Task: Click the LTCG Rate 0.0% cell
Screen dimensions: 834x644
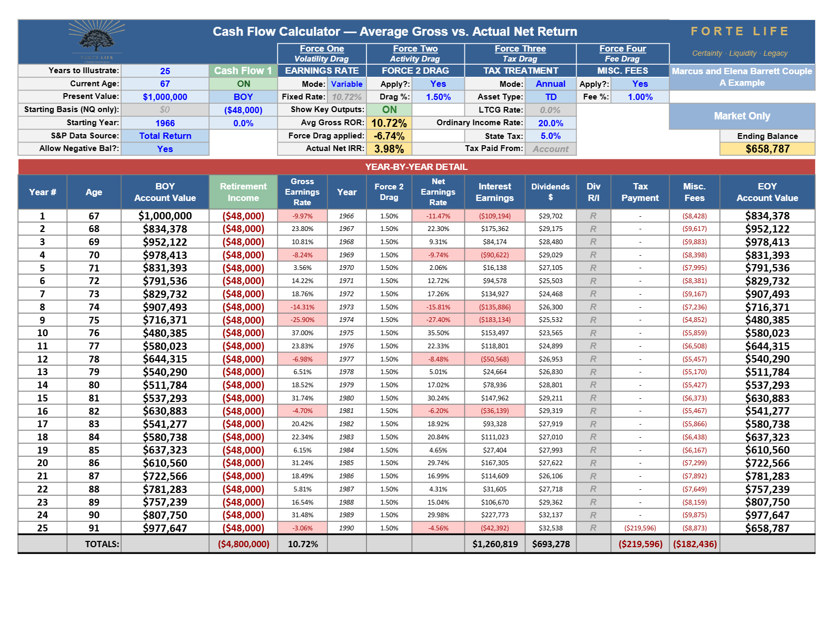Action: pyautogui.click(x=550, y=110)
